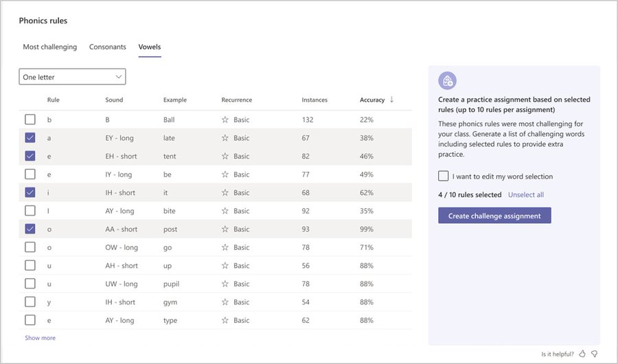Expand the list with Show more

coord(40,338)
